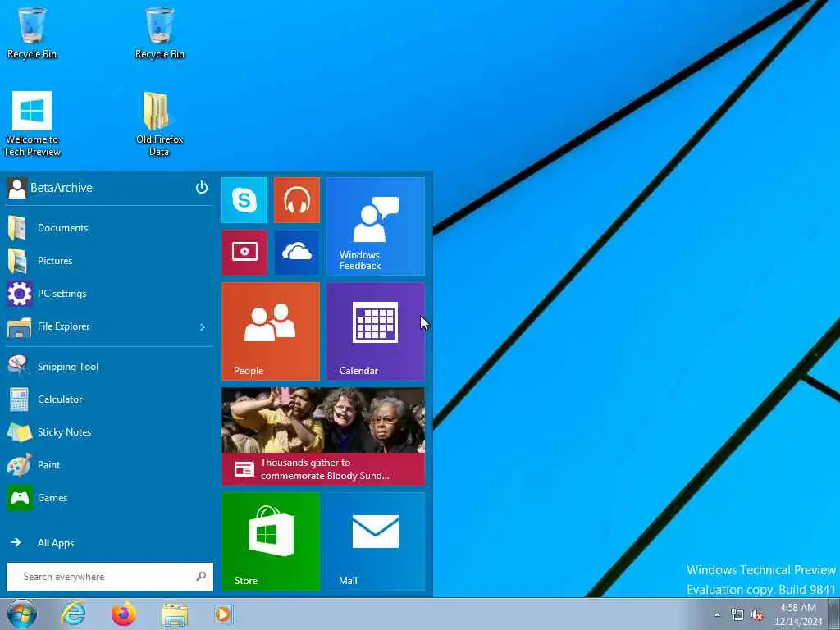Image resolution: width=840 pixels, height=630 pixels.
Task: Click the clock showing 4:58 AM
Action: (x=797, y=614)
